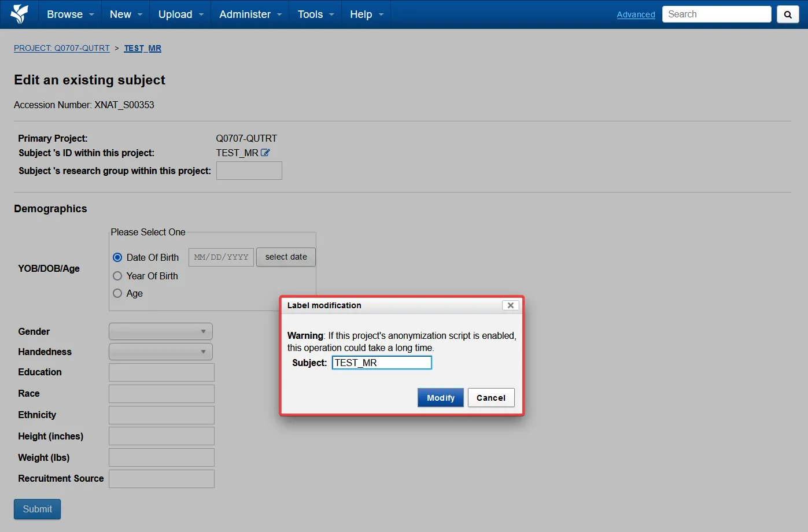Image resolution: width=808 pixels, height=532 pixels.
Task: Open the Gender dropdown
Action: (161, 331)
